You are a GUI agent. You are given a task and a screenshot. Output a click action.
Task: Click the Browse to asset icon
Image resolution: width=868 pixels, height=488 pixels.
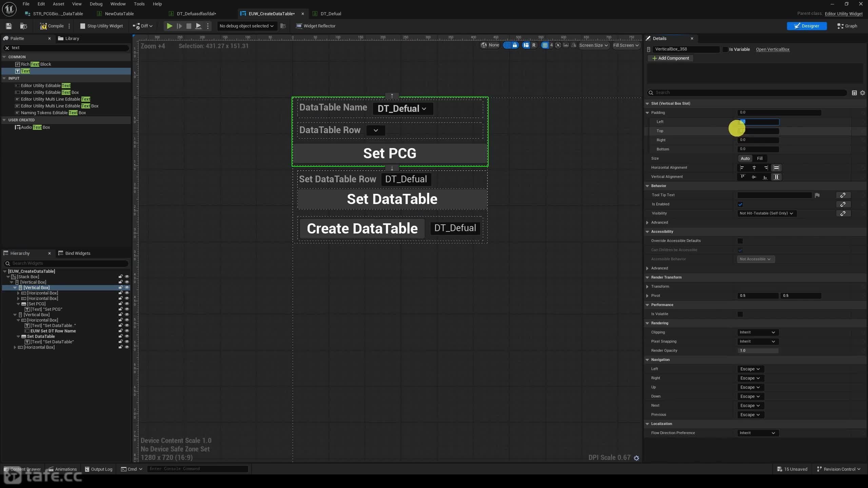[23, 26]
